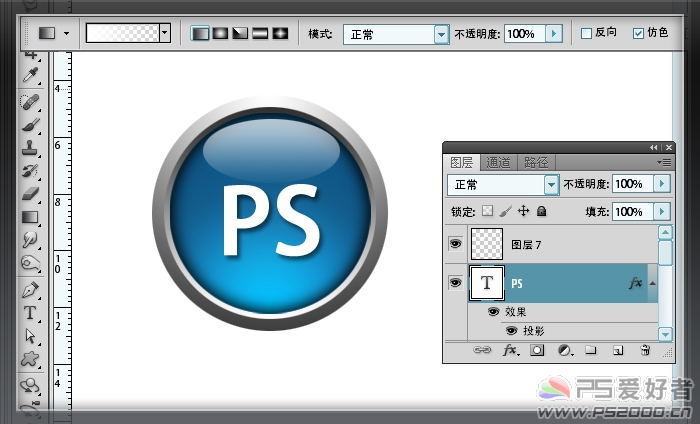Switch to the 通道 tab
The height and width of the screenshot is (424, 700).
coord(498,162)
